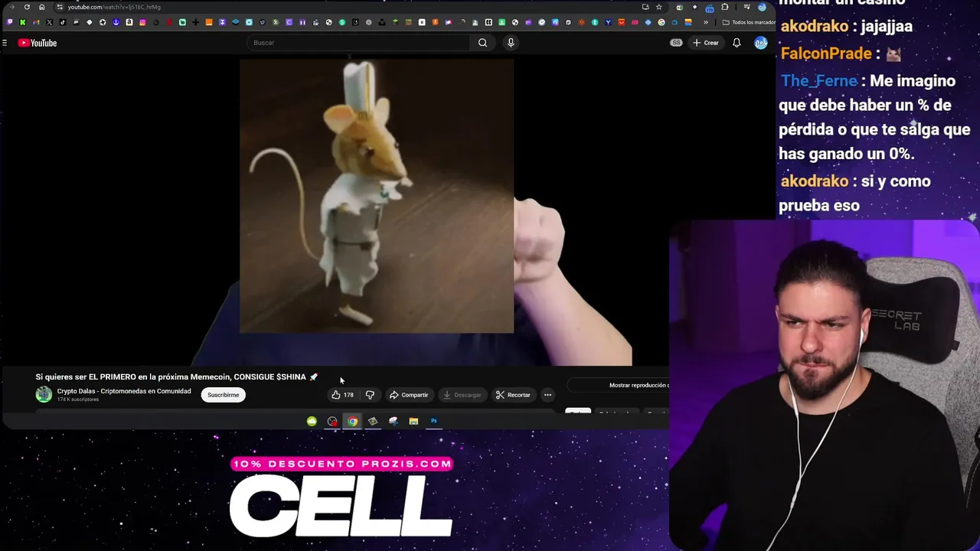Open Amazon bookmark in bookmarks bar
980x551 pixels.
(129, 22)
